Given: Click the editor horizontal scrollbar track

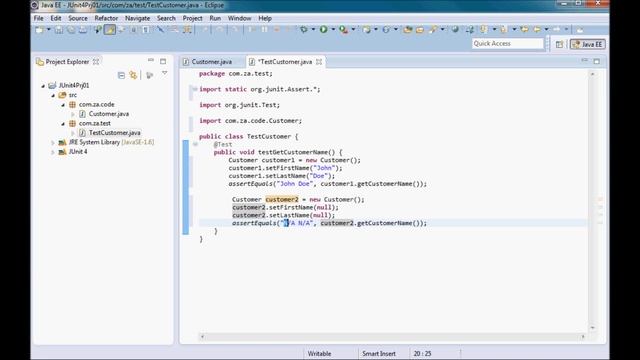Looking at the screenshot, I should click(x=392, y=337).
